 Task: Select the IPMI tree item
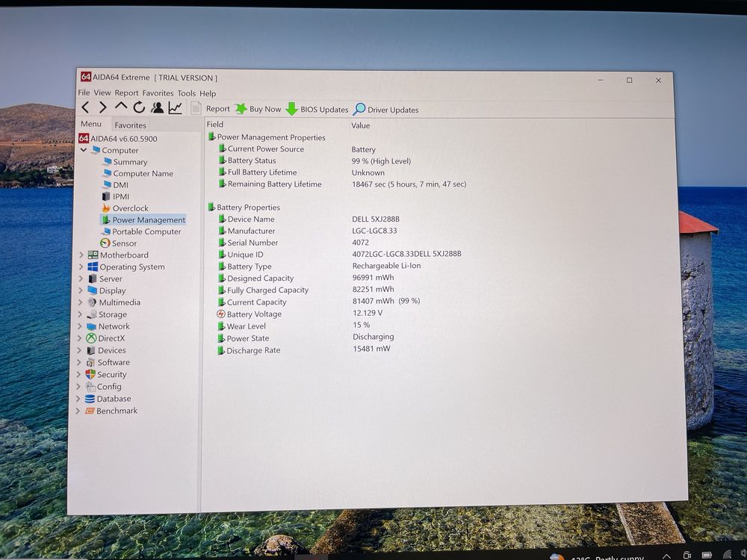[x=116, y=196]
